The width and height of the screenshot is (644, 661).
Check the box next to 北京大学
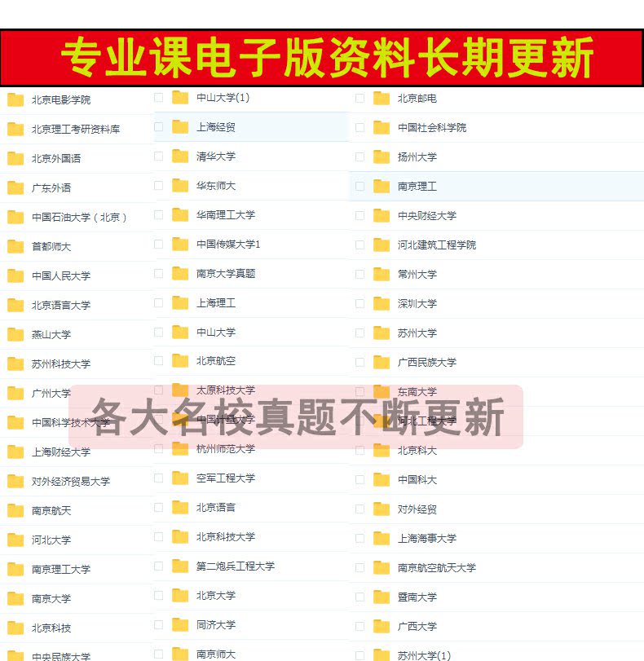(159, 596)
